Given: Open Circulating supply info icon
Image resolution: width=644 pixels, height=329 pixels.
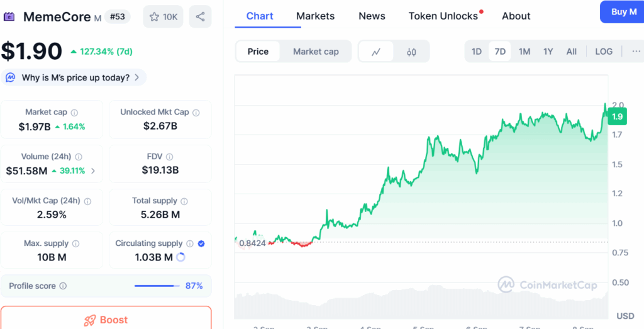Looking at the screenshot, I should pyautogui.click(x=190, y=243).
